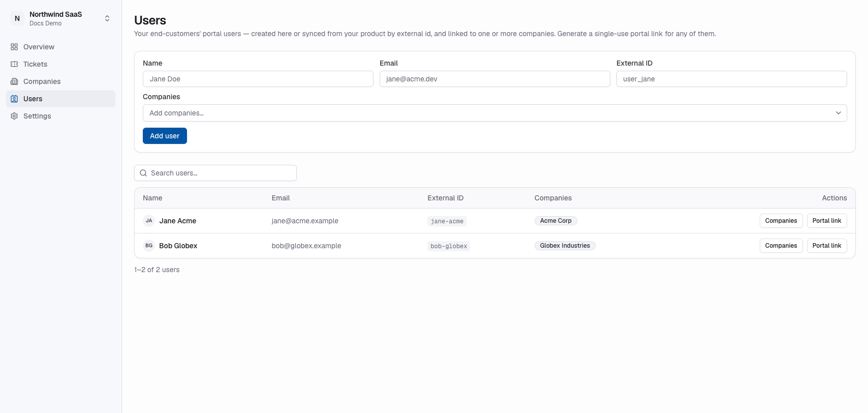
Task: Click the External ID column header
Action: pos(445,198)
